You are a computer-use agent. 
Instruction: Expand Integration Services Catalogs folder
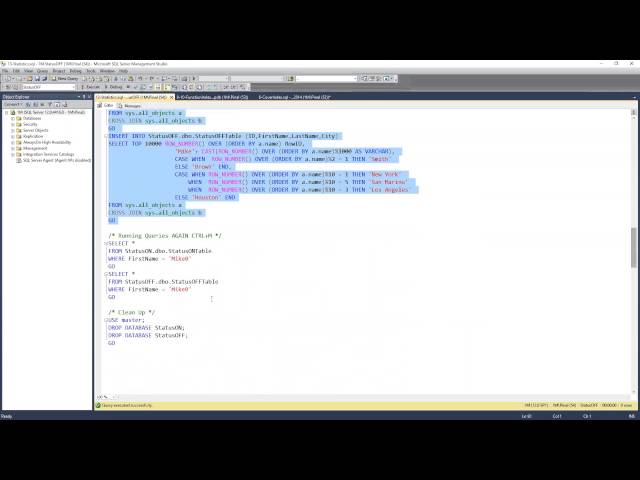pos(13,155)
